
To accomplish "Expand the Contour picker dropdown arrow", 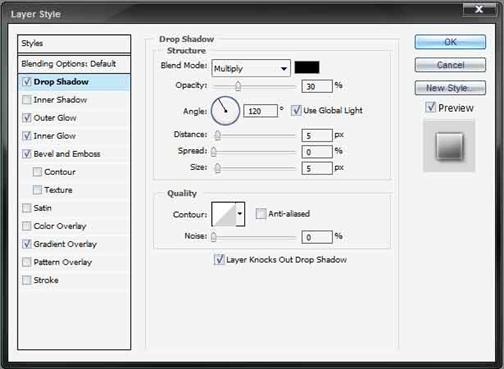I will coord(240,214).
